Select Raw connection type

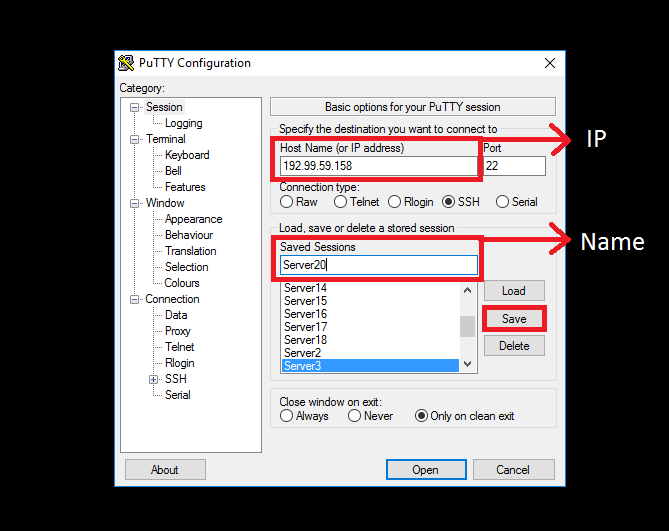[x=287, y=202]
